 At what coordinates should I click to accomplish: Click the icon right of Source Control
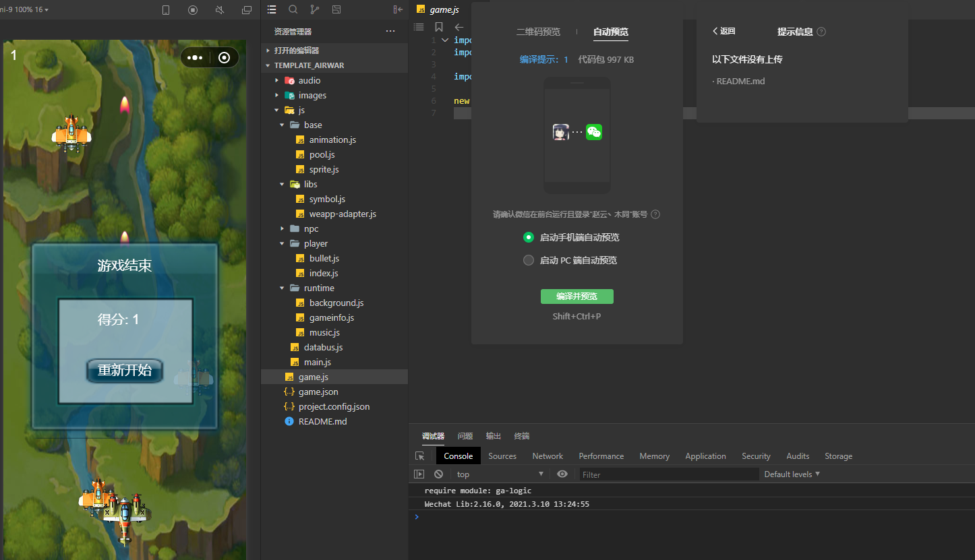click(x=336, y=9)
